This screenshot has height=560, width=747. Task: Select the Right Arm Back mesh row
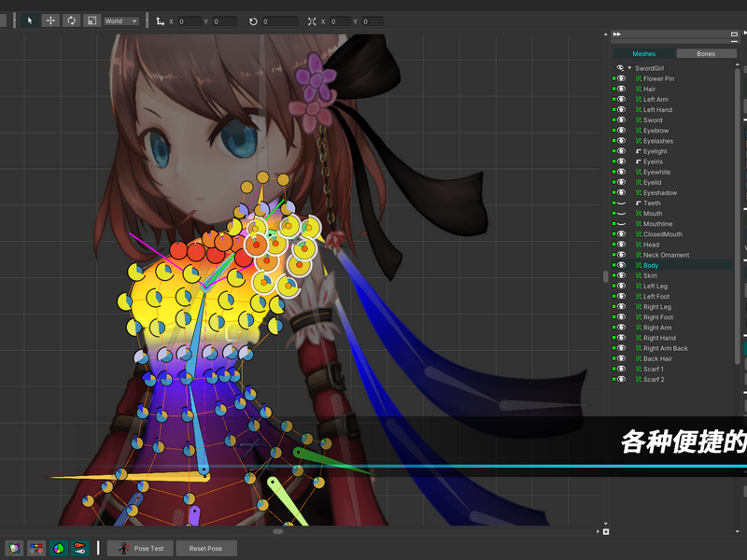[x=673, y=348]
